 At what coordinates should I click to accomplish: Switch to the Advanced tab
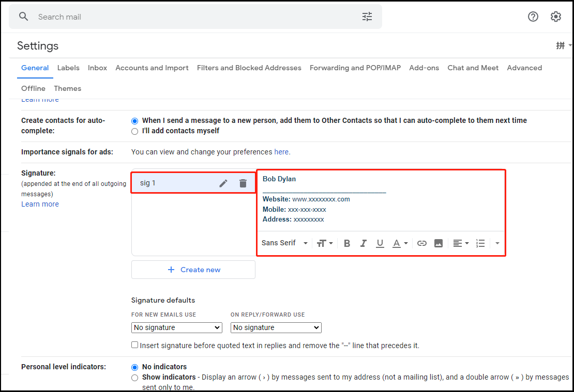coord(524,68)
